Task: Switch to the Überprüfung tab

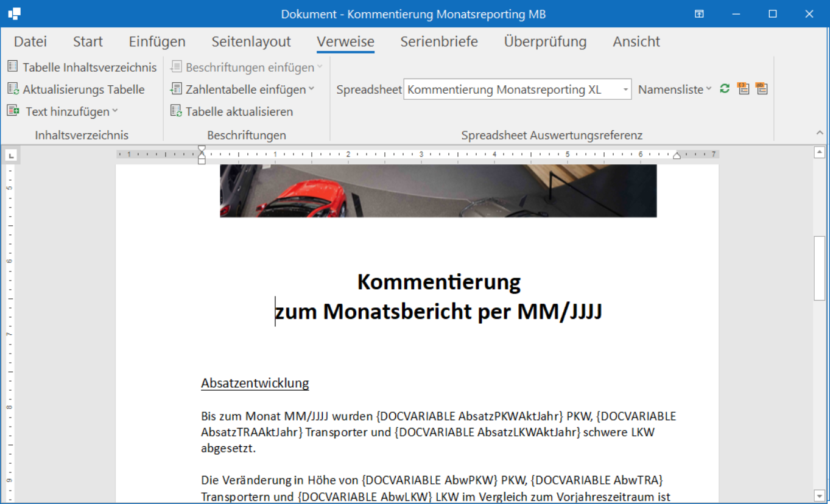Action: tap(545, 41)
